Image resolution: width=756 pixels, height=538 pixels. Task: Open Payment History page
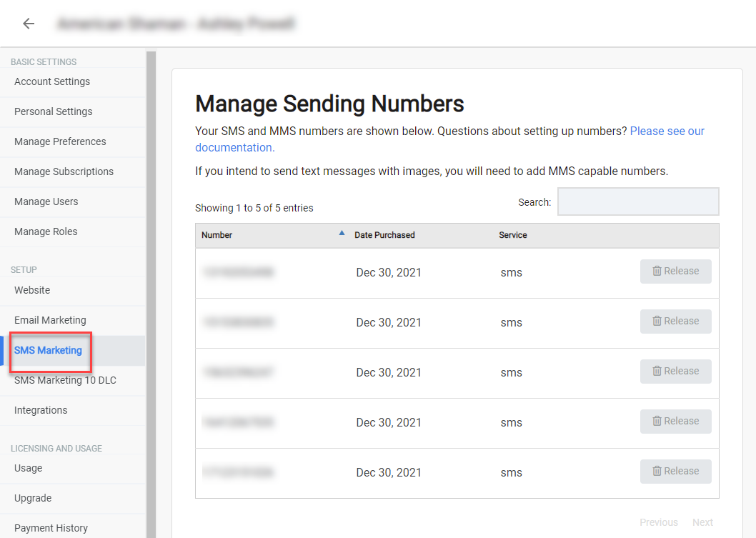[51, 528]
